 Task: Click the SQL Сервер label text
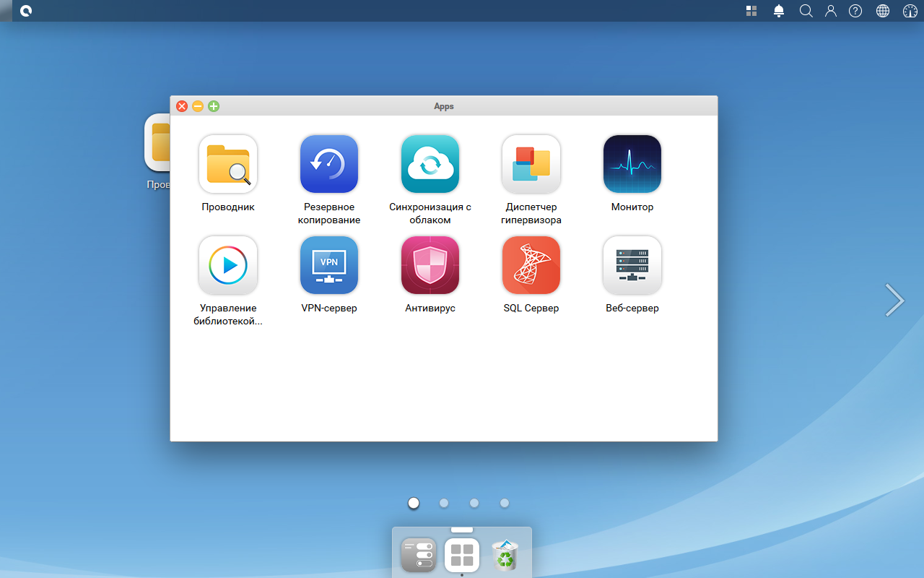[x=531, y=308]
